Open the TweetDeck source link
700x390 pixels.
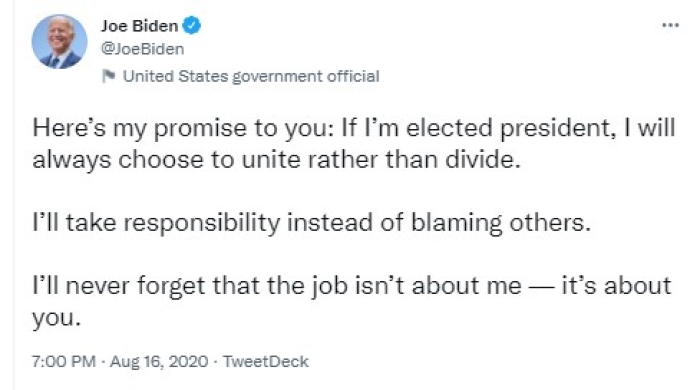tap(266, 361)
